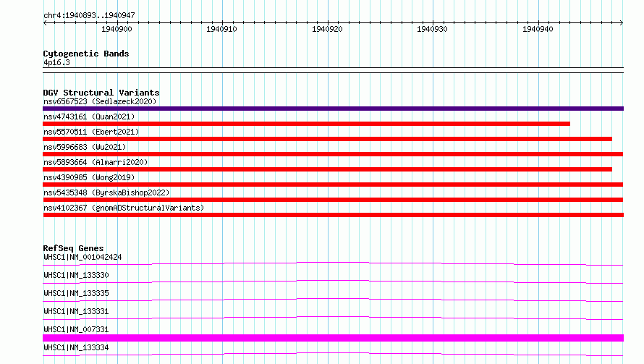Click ruler position 1940940 label

(x=538, y=29)
